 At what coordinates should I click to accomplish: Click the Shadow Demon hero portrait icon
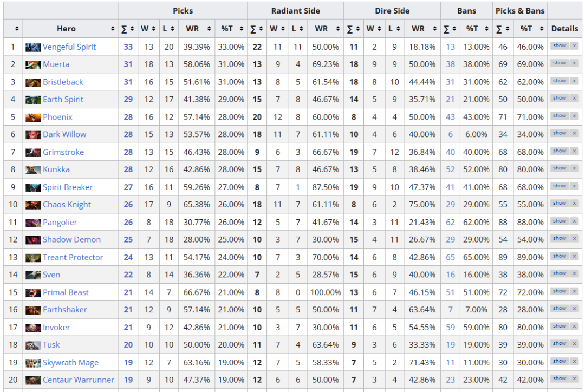(33, 240)
